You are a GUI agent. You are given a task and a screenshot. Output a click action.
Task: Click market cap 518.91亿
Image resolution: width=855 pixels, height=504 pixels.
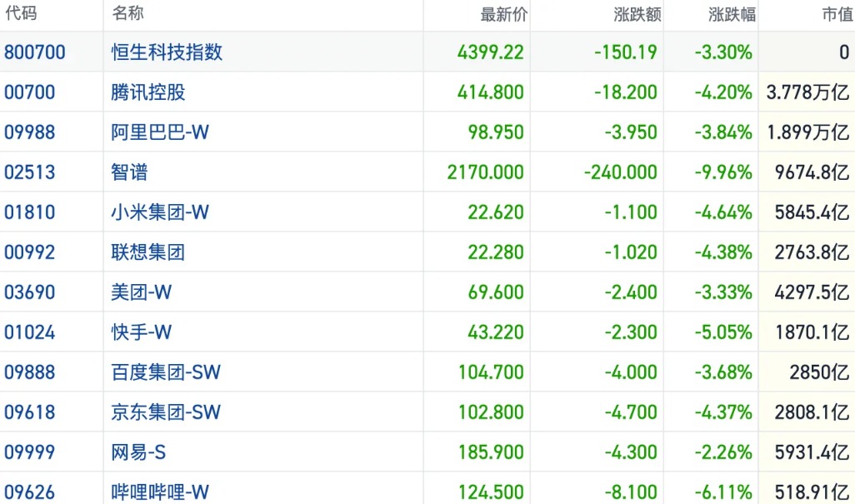tap(812, 492)
